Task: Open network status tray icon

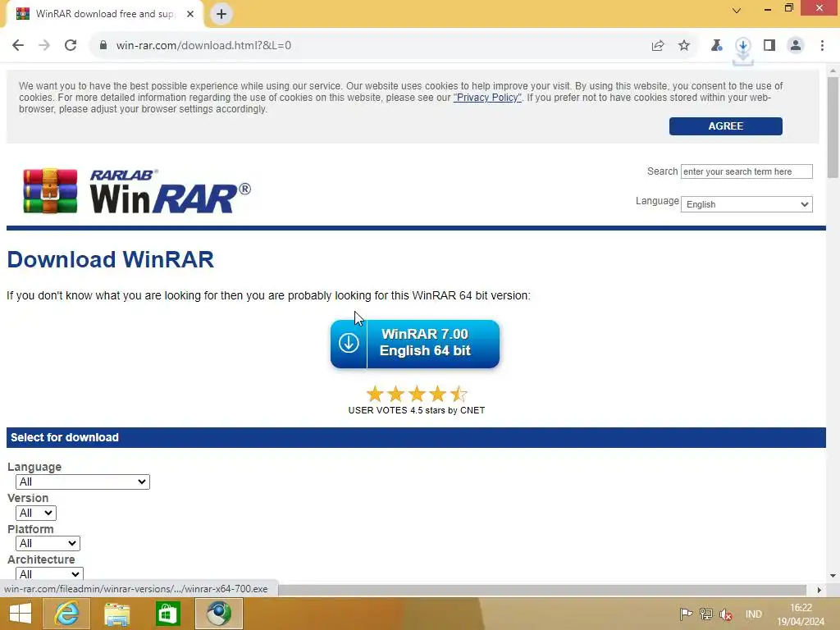Action: point(706,614)
